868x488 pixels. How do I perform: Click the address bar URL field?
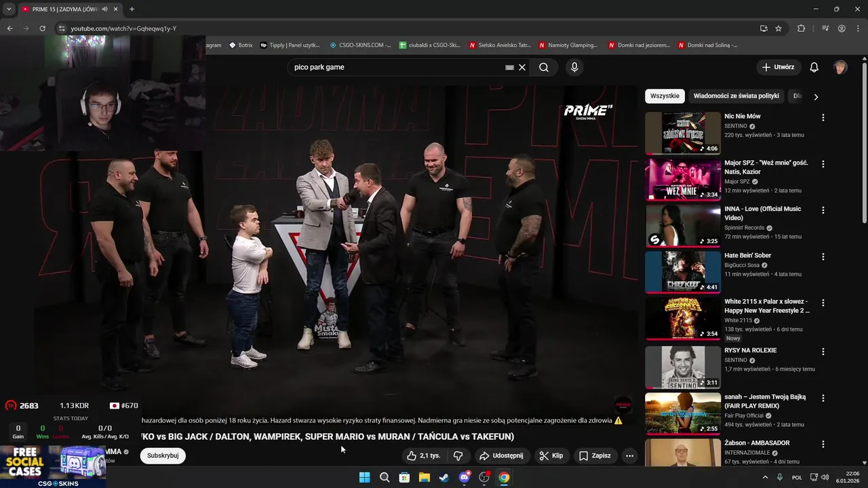(x=407, y=28)
